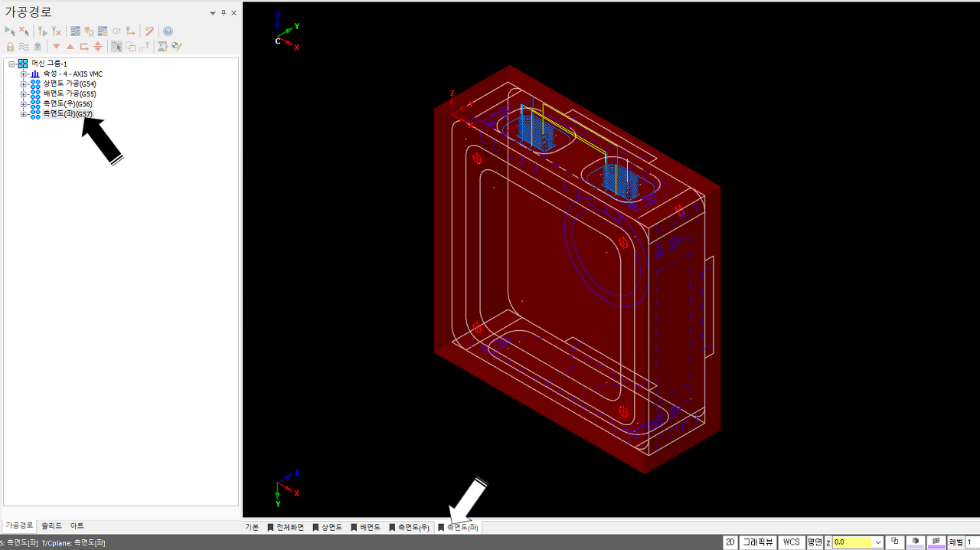Collapse the 머신 그룹-1 tree node

coord(12,64)
